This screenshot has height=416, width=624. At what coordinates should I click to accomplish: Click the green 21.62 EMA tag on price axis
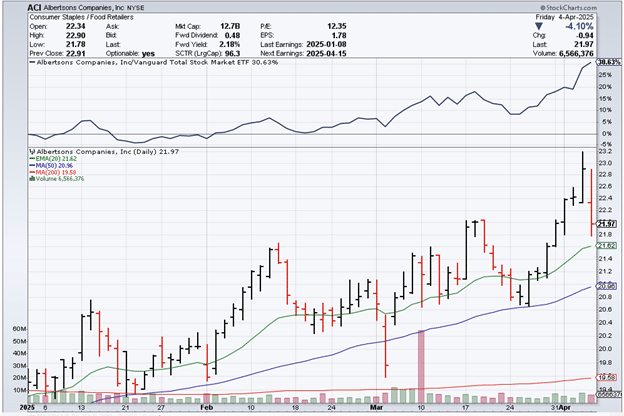(607, 246)
